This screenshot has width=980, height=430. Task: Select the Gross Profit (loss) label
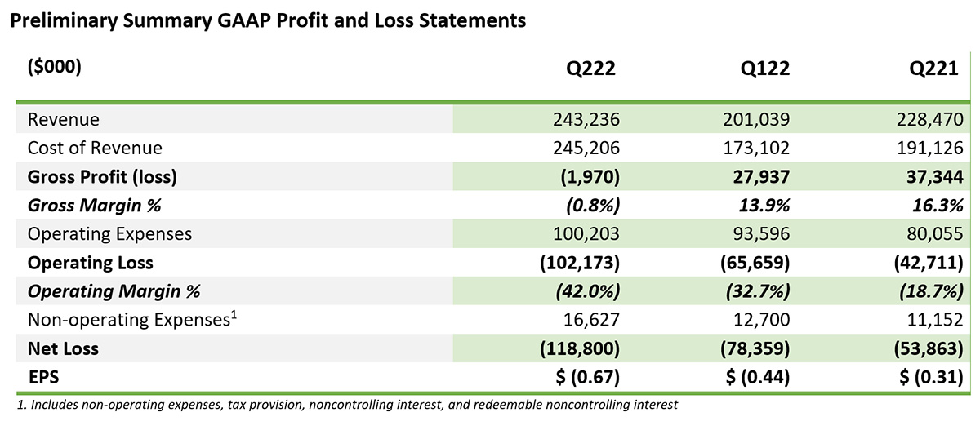pyautogui.click(x=103, y=177)
